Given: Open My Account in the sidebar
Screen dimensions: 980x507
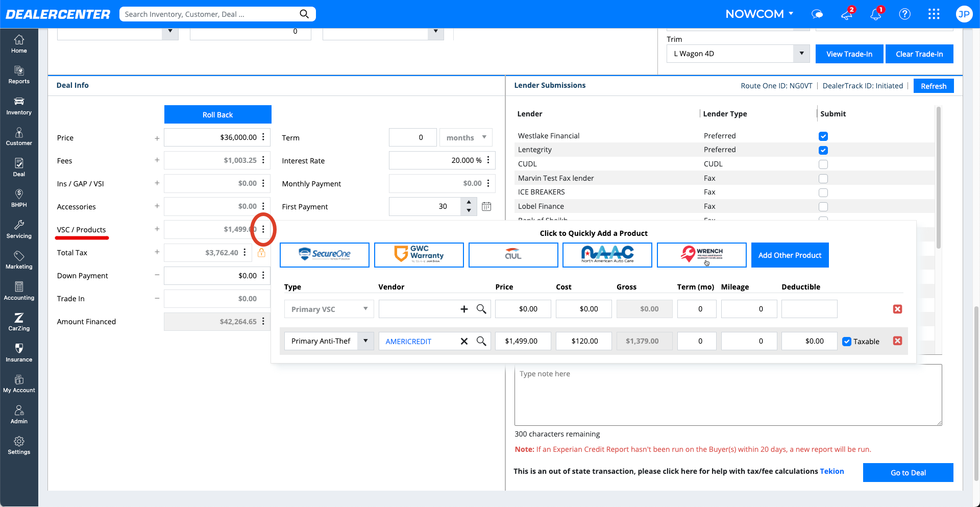Looking at the screenshot, I should (19, 384).
